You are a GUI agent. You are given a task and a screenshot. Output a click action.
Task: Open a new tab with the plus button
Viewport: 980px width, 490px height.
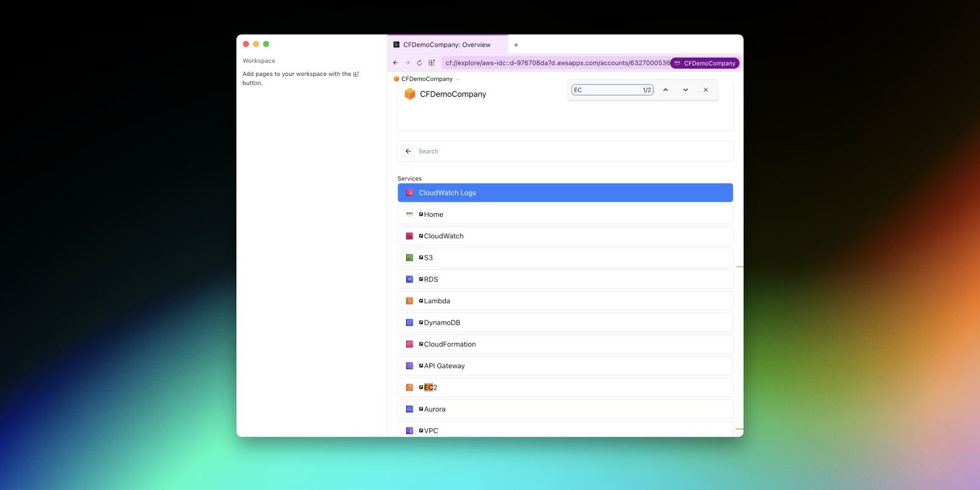click(516, 45)
